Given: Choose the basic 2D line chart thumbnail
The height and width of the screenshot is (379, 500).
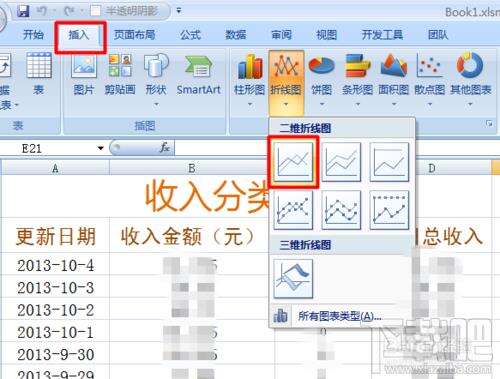Looking at the screenshot, I should point(293,162).
